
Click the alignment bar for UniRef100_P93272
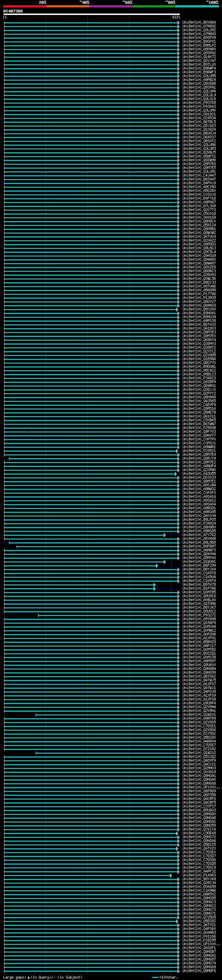109,615
